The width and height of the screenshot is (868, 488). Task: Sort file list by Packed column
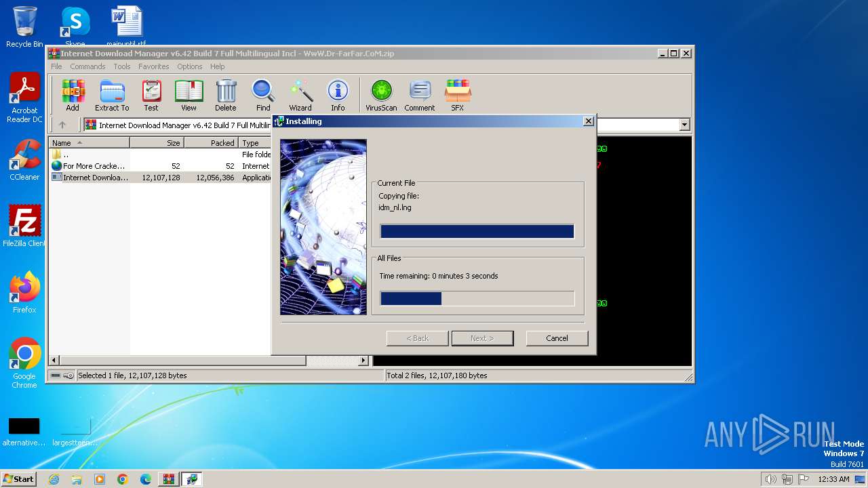[x=211, y=143]
